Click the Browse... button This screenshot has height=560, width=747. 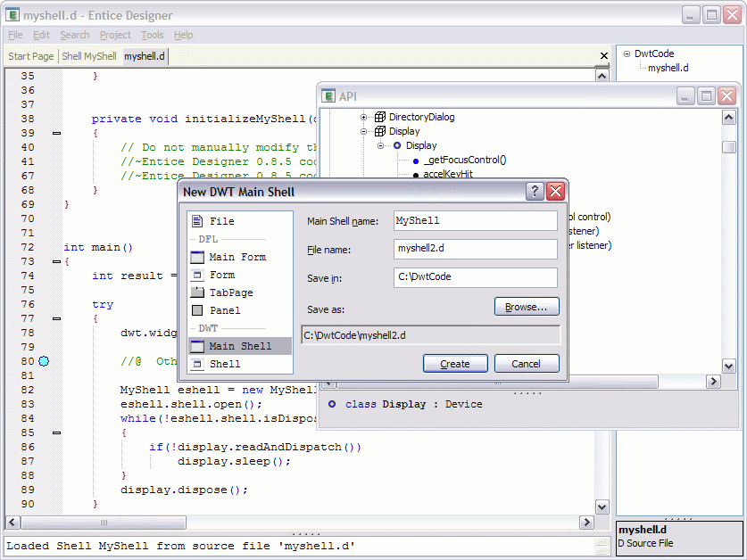point(527,307)
